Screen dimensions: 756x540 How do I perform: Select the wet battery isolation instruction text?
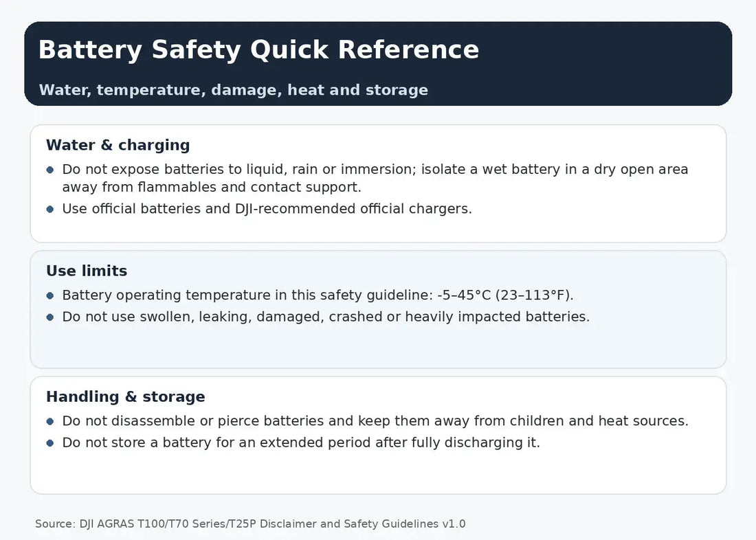coord(375,178)
